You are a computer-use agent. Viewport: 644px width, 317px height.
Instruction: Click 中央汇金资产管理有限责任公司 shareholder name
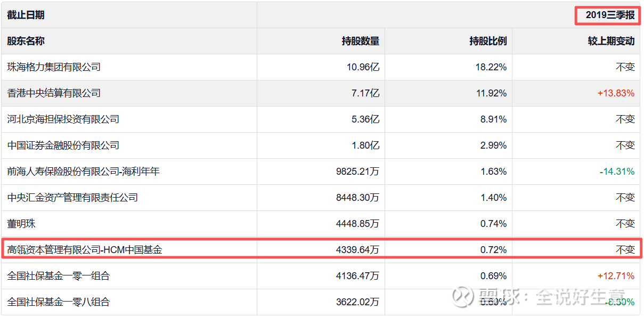pos(72,198)
